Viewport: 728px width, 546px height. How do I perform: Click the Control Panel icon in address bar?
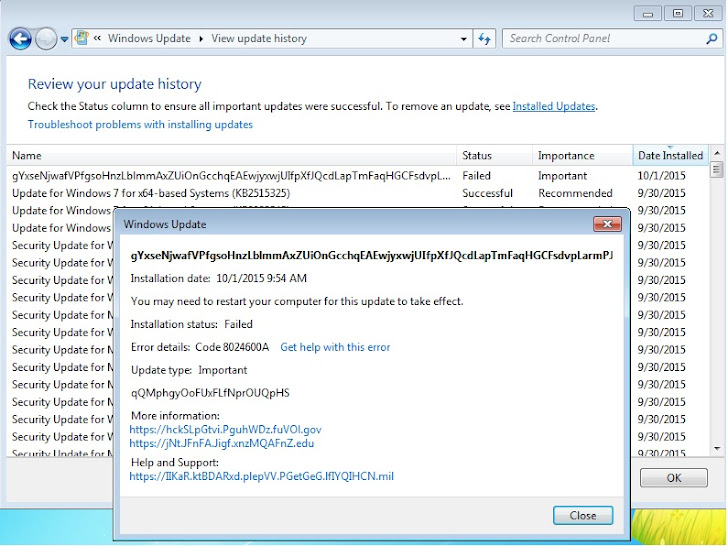click(x=82, y=38)
